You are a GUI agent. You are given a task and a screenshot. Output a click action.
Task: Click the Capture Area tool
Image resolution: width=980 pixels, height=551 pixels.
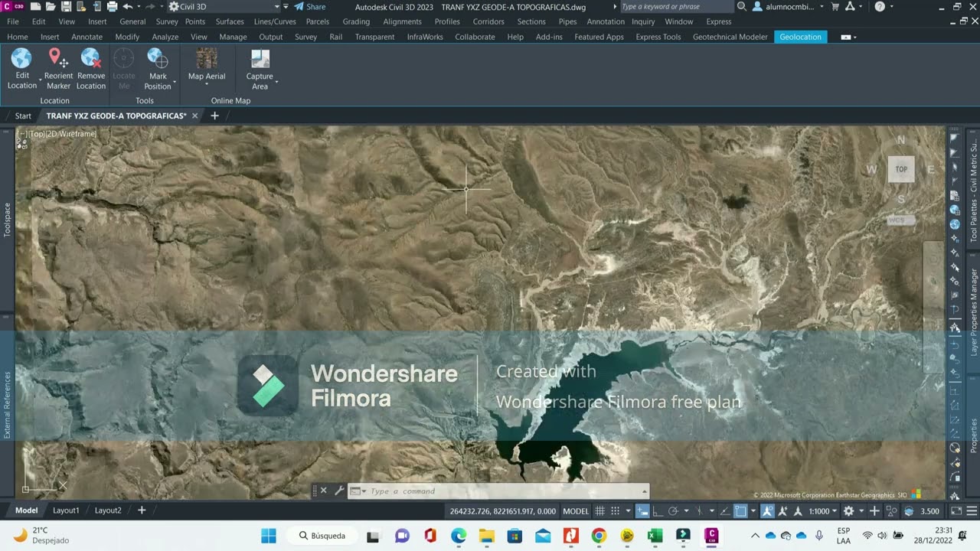coord(260,69)
